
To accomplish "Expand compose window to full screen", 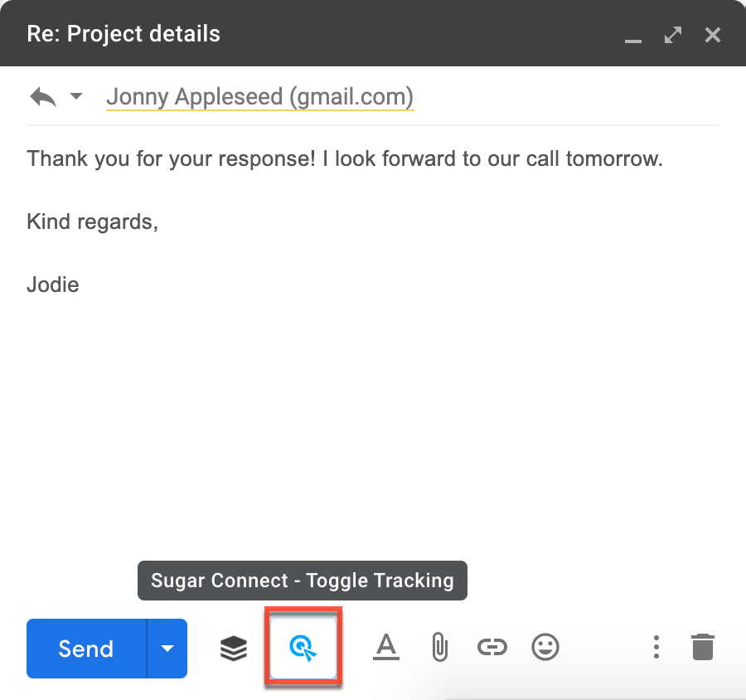I will (x=673, y=35).
